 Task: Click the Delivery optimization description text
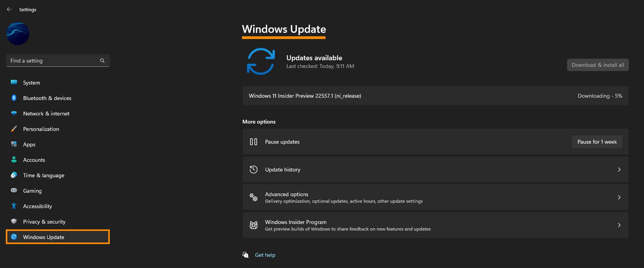pyautogui.click(x=344, y=201)
